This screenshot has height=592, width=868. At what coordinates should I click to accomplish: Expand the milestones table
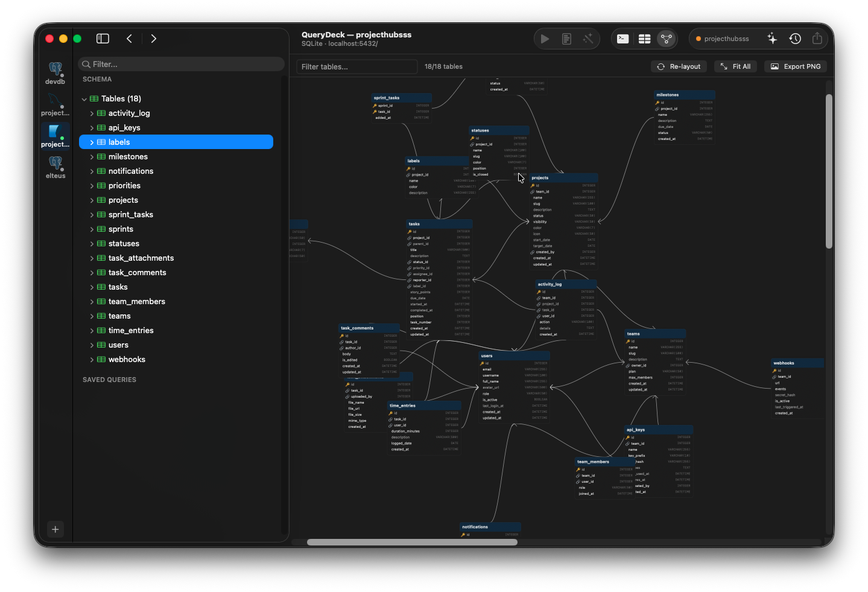[x=92, y=157]
